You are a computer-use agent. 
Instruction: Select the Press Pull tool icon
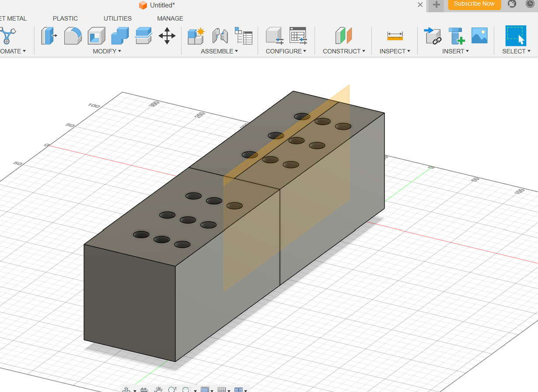click(49, 36)
